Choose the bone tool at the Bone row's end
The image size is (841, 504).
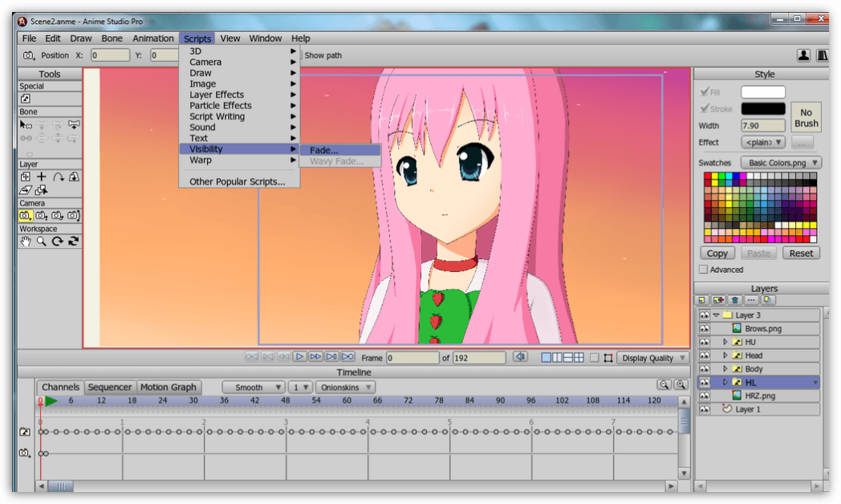tap(74, 125)
